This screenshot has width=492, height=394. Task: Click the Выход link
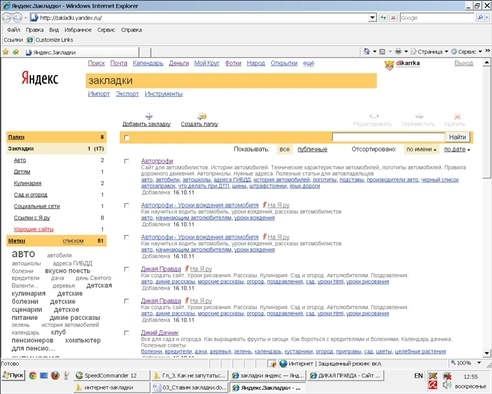click(464, 63)
